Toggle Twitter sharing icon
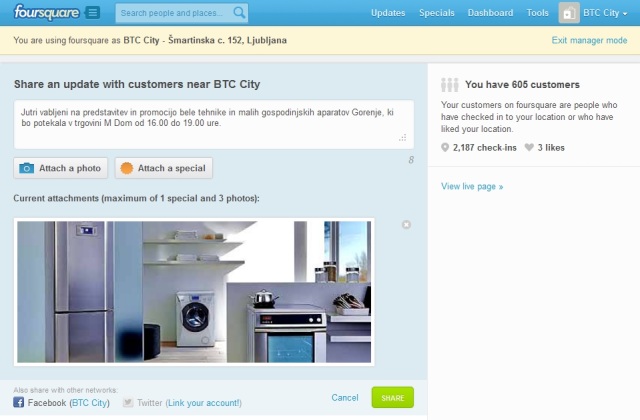 click(128, 402)
